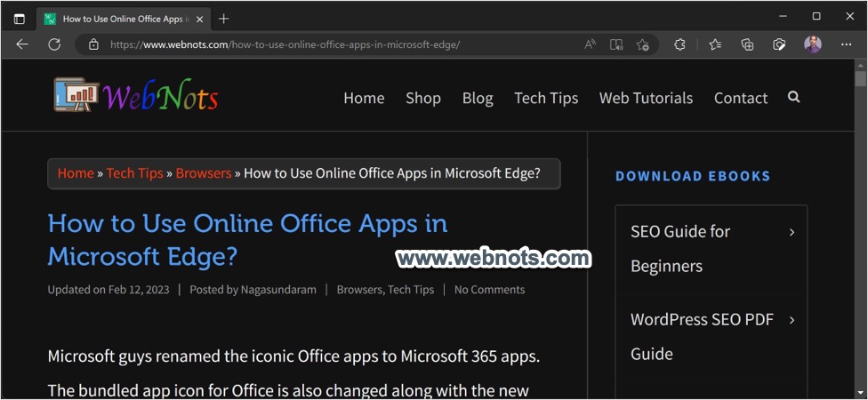This screenshot has width=868, height=400.
Task: View site information lock icon
Action: [93, 44]
